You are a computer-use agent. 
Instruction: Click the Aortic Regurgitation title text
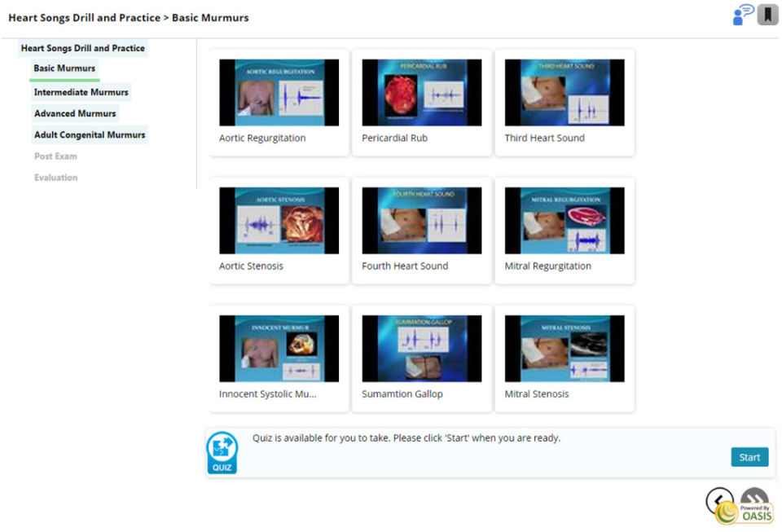[262, 138]
